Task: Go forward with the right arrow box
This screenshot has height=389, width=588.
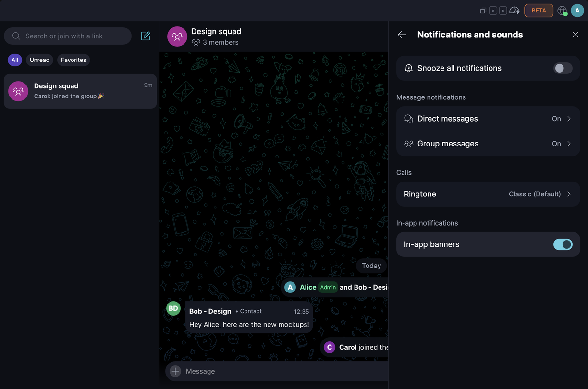Action: [x=503, y=11]
